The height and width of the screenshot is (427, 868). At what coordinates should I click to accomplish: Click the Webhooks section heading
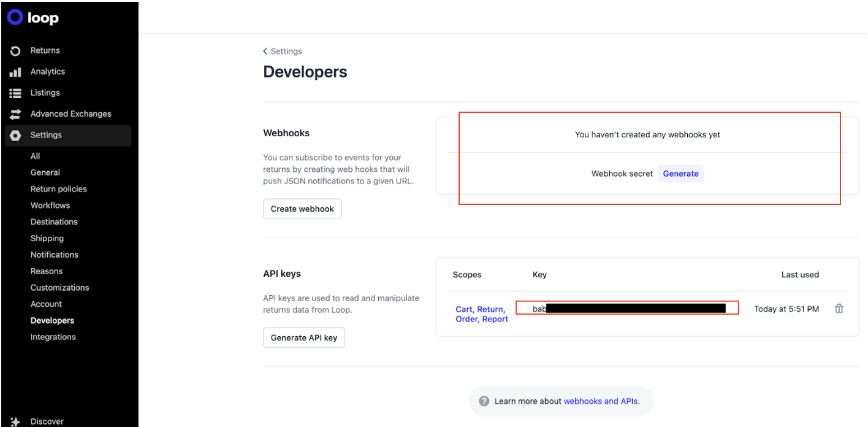[286, 133]
